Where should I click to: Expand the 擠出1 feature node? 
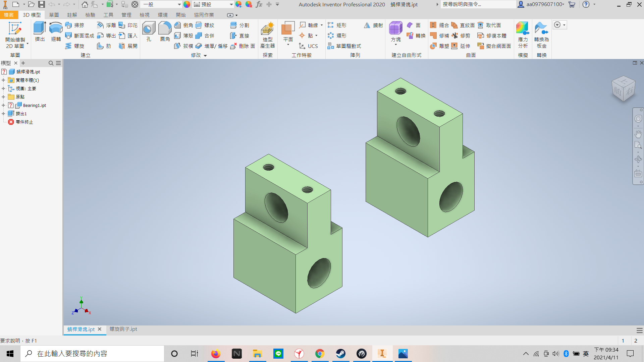(3, 114)
